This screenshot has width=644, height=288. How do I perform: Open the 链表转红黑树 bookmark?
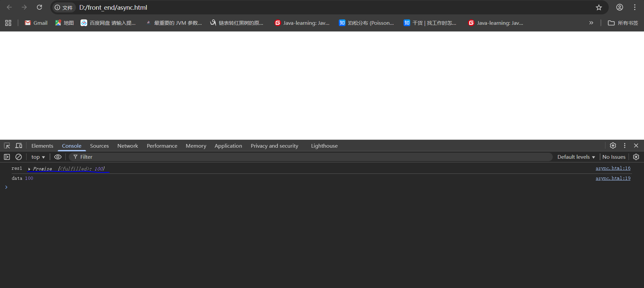coord(237,23)
